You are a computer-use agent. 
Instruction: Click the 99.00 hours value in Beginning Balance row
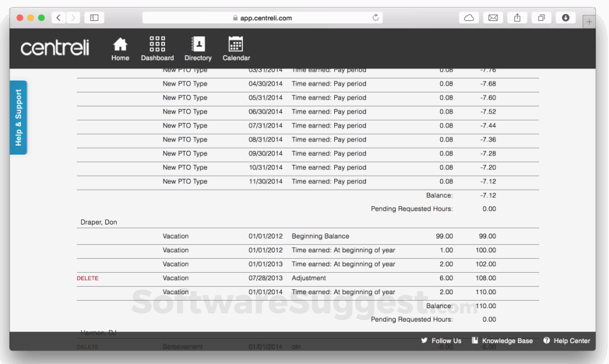[444, 236]
